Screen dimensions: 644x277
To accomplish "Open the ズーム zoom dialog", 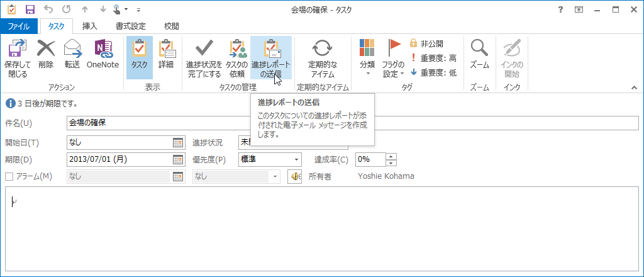I will pyautogui.click(x=479, y=54).
